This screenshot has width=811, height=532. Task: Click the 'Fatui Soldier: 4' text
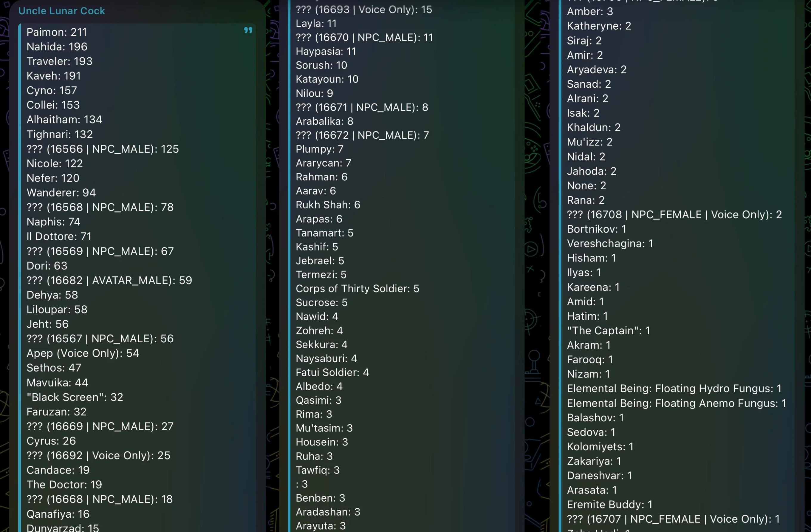coord(332,372)
